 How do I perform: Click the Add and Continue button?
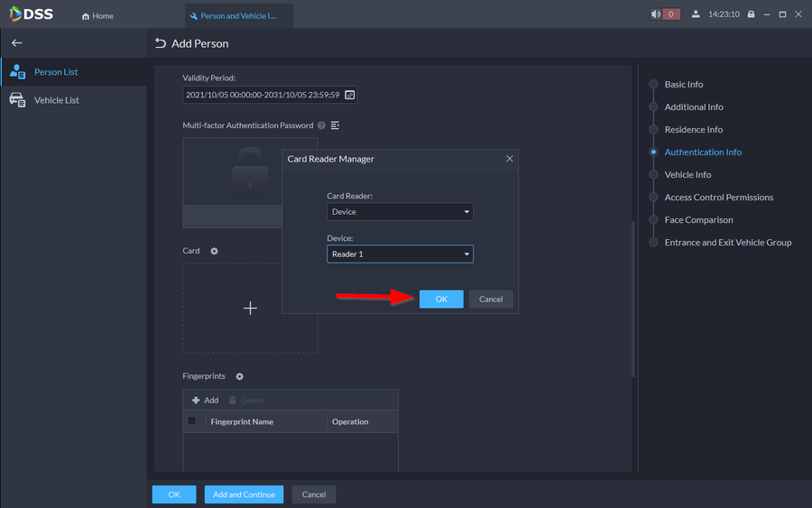[x=244, y=494]
